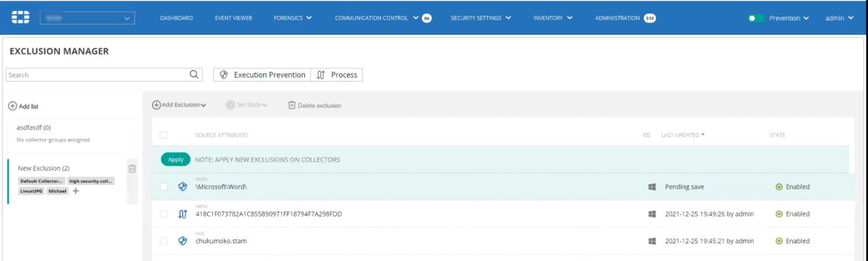Toggle the Prevention mode switch
Viewport: 868px width, 261px height.
tap(756, 19)
